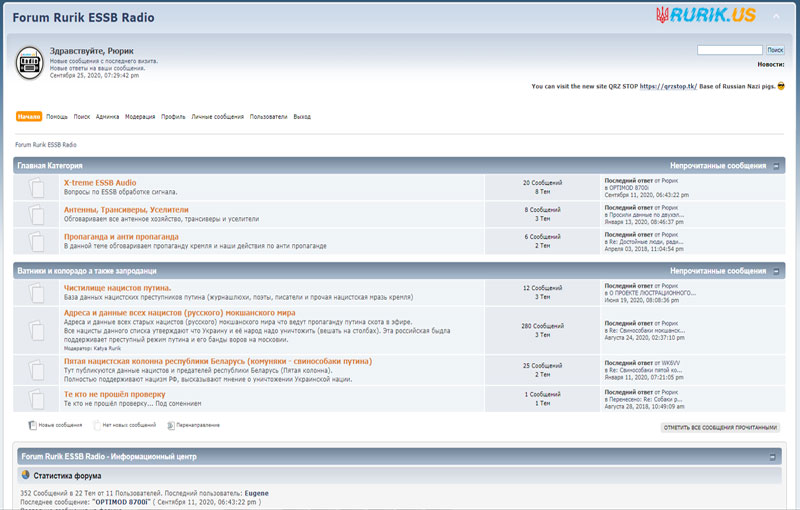Screen dimensions: 800x510
Task: Open the last post link Перенесено: Re: Собаки
Action: (x=645, y=400)
